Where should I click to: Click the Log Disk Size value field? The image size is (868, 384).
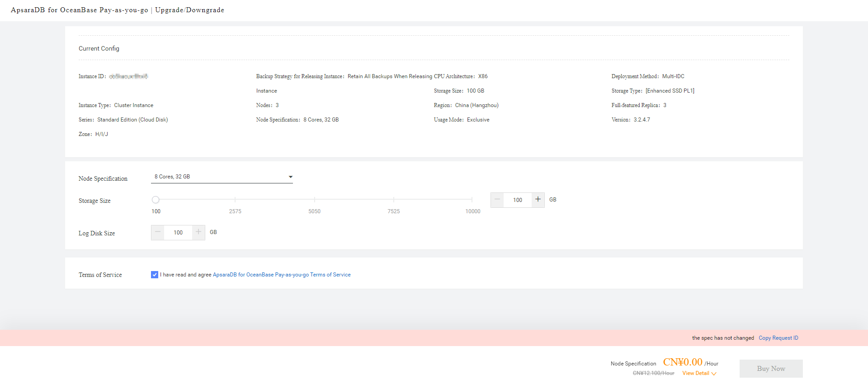click(178, 233)
